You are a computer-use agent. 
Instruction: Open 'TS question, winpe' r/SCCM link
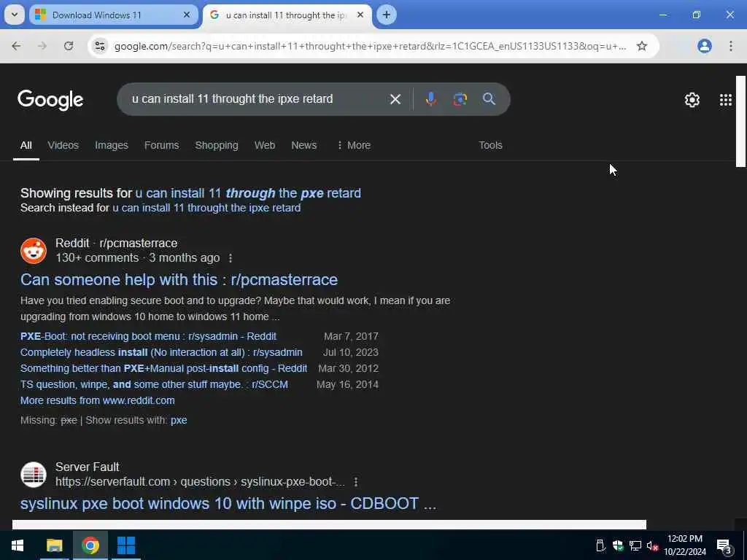[x=154, y=385]
